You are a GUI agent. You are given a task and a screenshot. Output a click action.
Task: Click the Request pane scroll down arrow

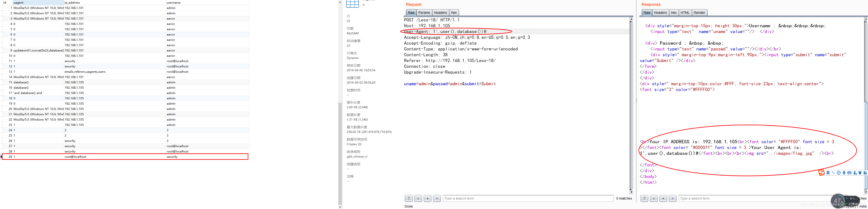click(631, 192)
